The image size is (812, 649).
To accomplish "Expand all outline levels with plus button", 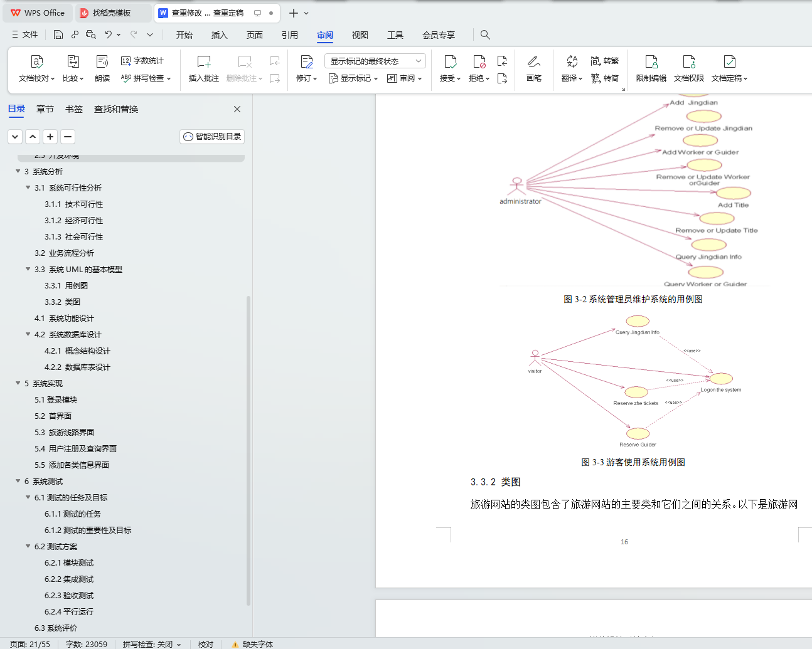I will point(50,137).
